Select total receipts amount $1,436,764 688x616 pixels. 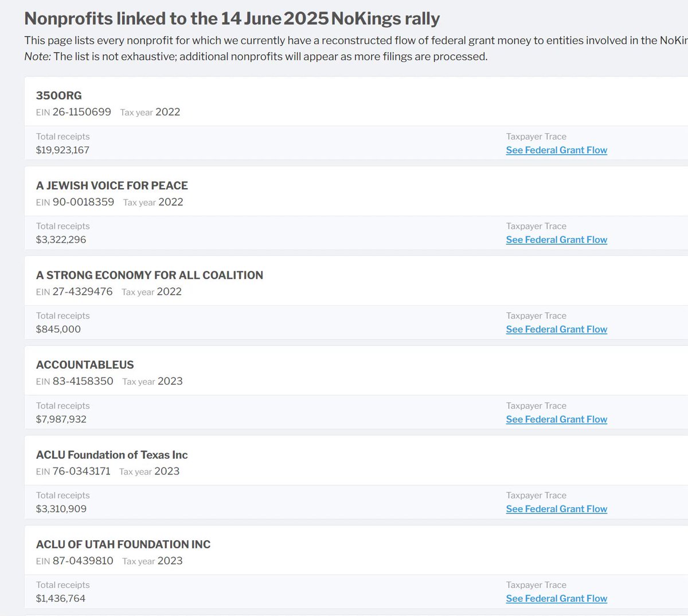point(61,598)
